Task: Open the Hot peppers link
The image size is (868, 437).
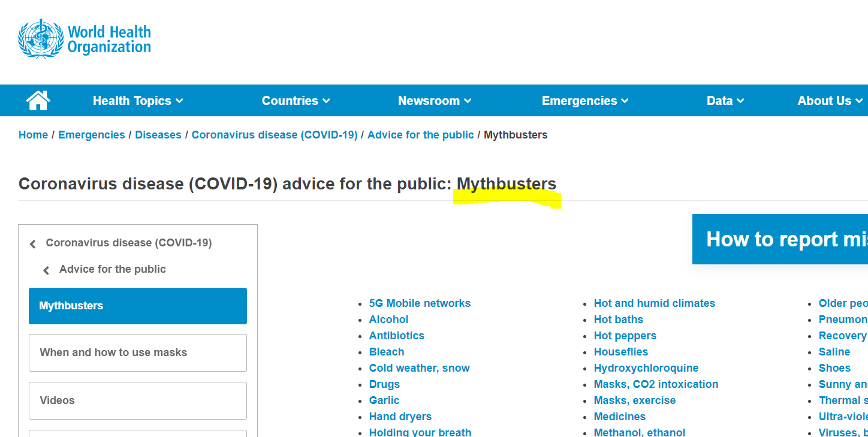Action: [x=625, y=336]
